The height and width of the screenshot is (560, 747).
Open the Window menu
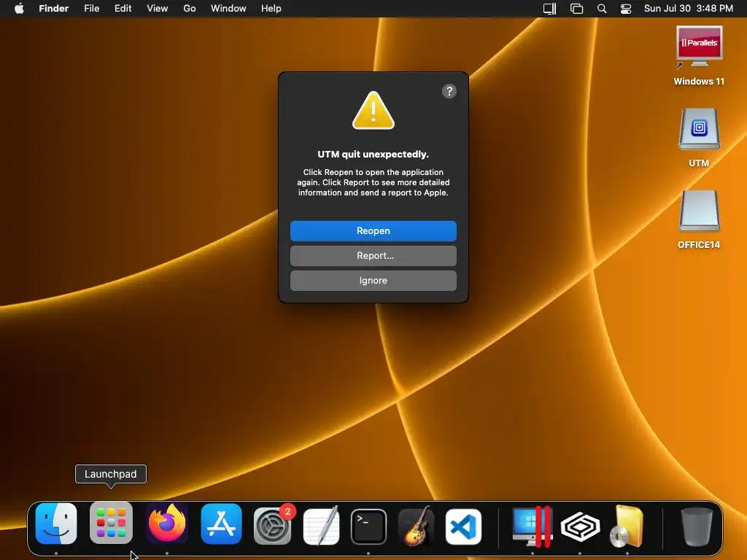(x=228, y=9)
